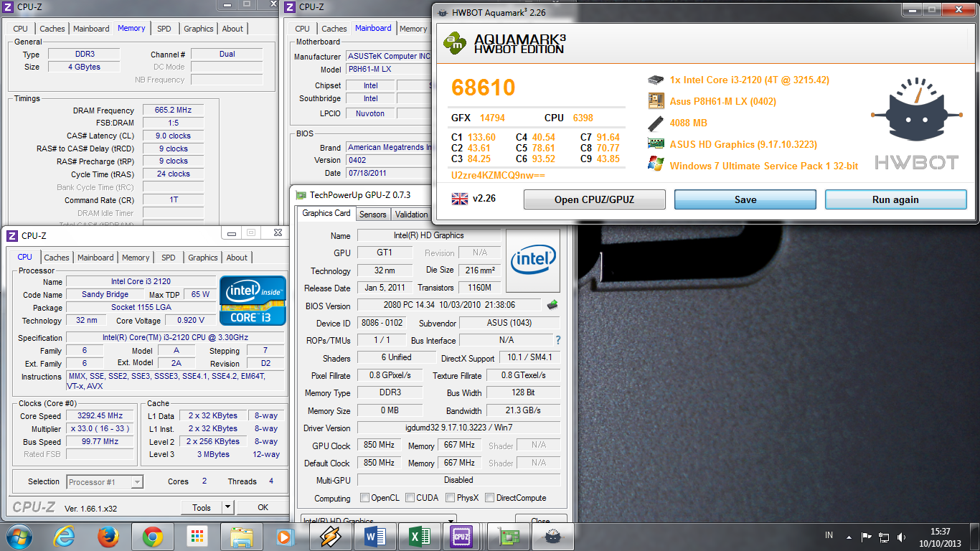The height and width of the screenshot is (551, 980).
Task: Launch Internet Explorer from the taskbar
Action: pos(65,536)
